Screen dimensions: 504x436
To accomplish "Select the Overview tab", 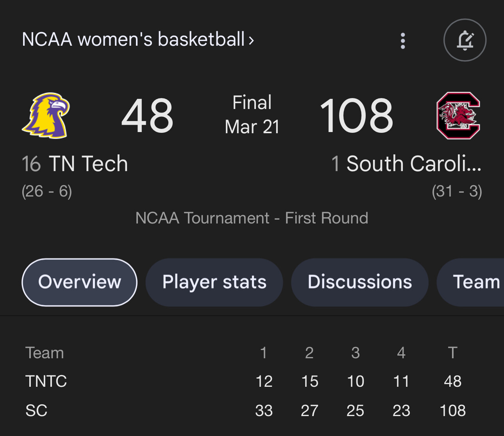I will click(x=80, y=282).
